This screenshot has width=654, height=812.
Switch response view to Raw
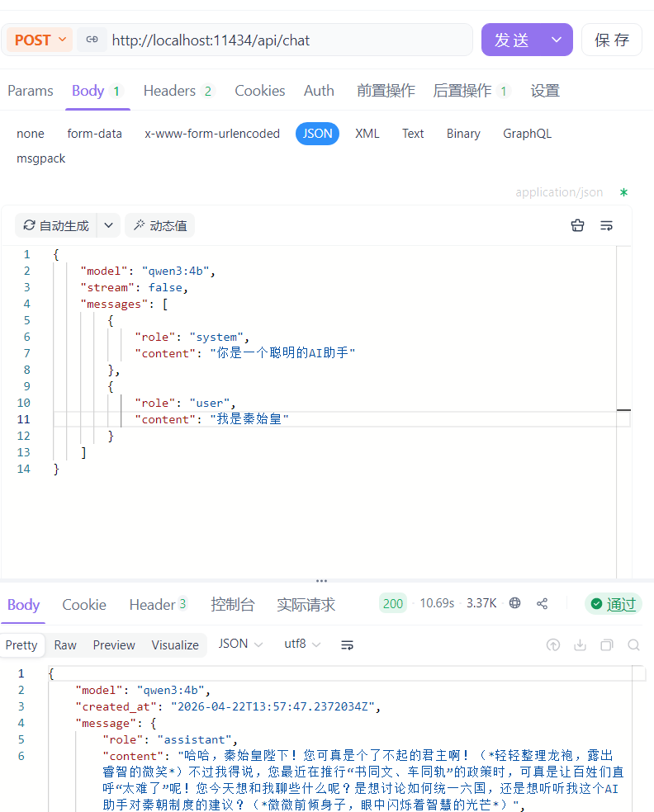(x=65, y=645)
